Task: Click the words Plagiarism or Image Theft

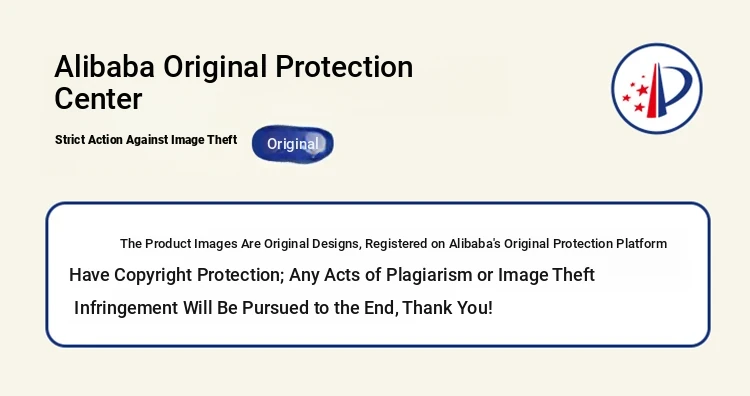Action: coord(490,275)
